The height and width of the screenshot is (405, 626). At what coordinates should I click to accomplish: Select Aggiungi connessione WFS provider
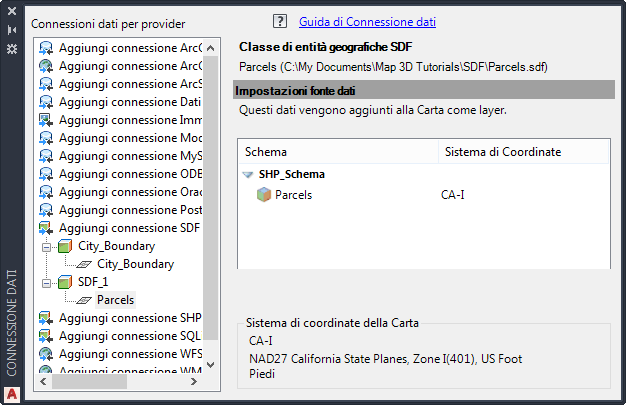(130, 354)
